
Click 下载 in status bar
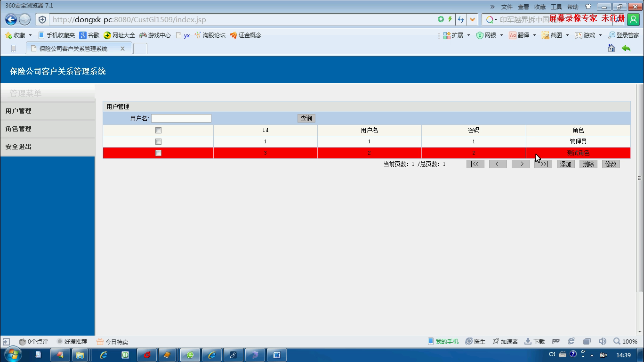pos(535,341)
